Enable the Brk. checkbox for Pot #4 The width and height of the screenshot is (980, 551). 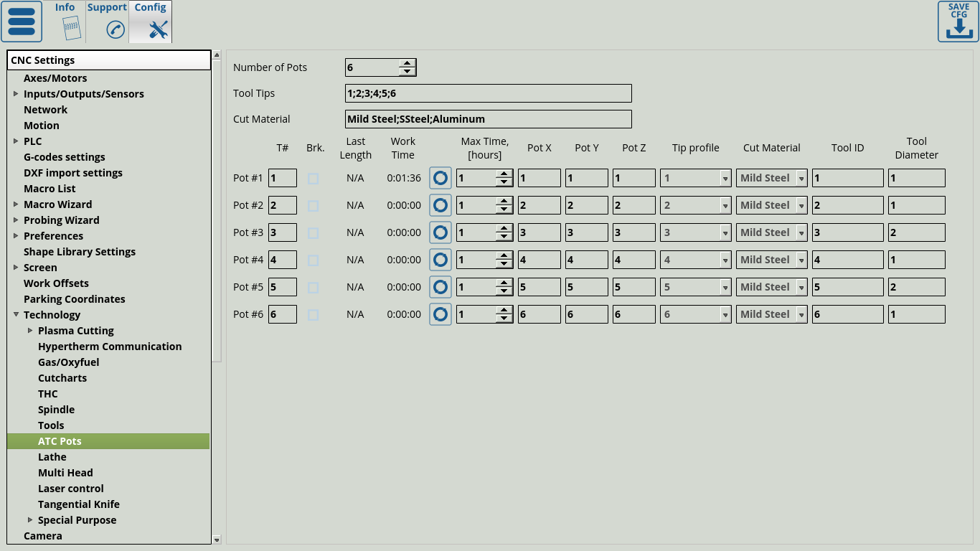pyautogui.click(x=313, y=260)
